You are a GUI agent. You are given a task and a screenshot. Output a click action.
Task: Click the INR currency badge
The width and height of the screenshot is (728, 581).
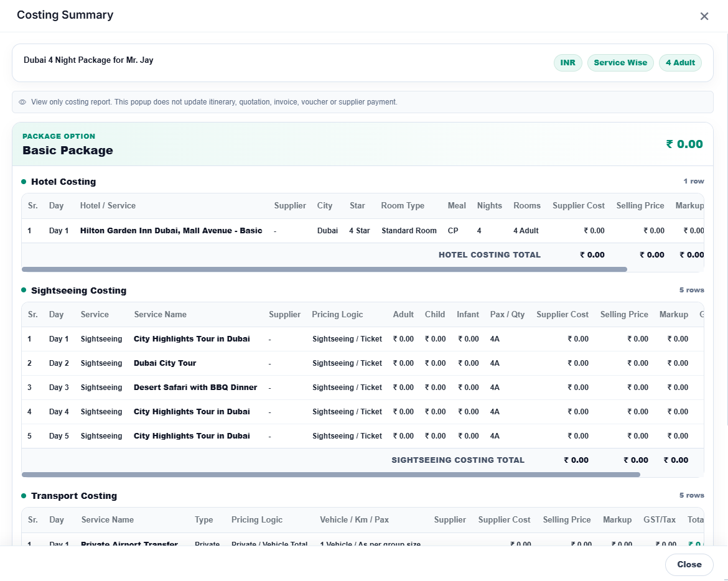pos(567,63)
